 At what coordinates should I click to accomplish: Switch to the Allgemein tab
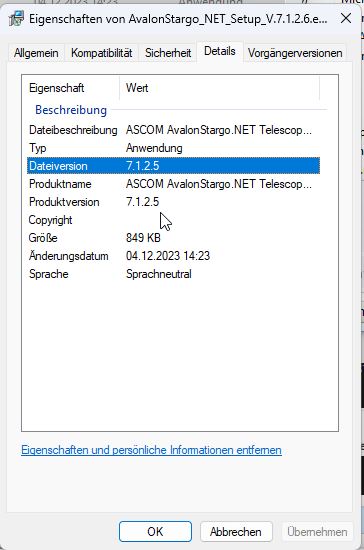[x=36, y=53]
